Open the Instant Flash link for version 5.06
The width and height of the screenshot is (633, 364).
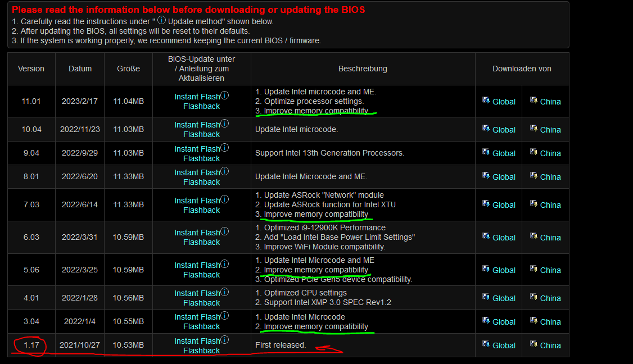point(197,265)
